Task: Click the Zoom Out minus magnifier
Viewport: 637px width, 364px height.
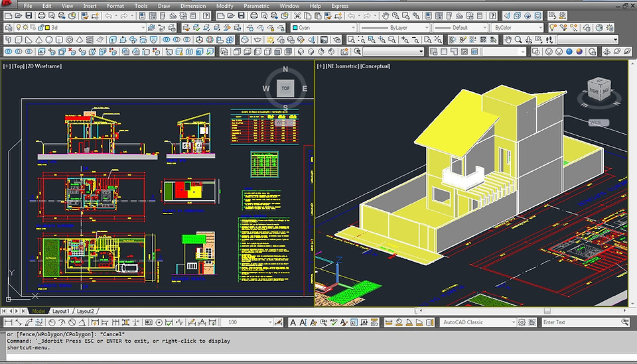Action: [x=415, y=40]
